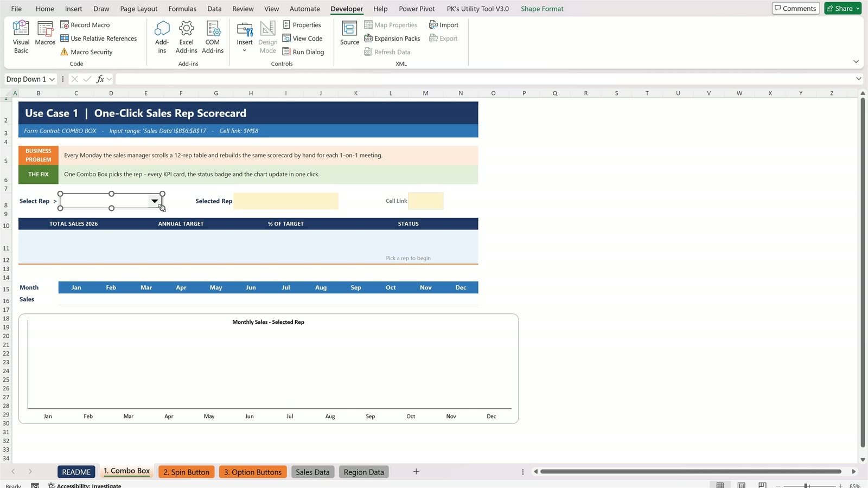
Task: Switch to the README sheet
Action: click(x=76, y=472)
